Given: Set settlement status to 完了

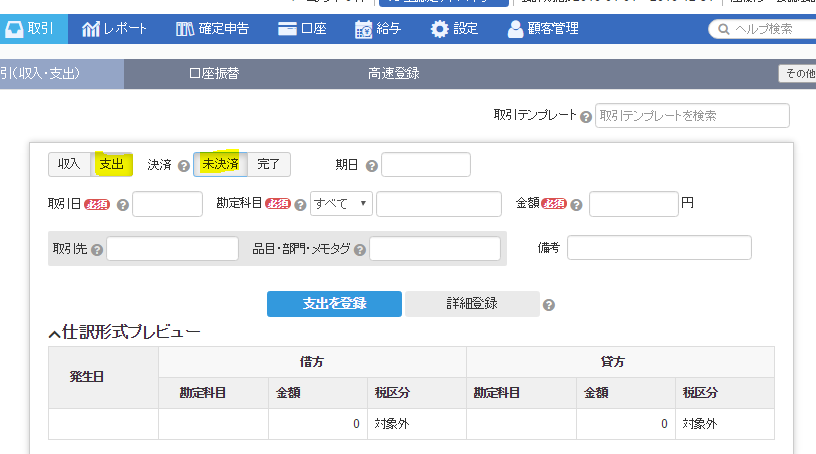Looking at the screenshot, I should (269, 164).
